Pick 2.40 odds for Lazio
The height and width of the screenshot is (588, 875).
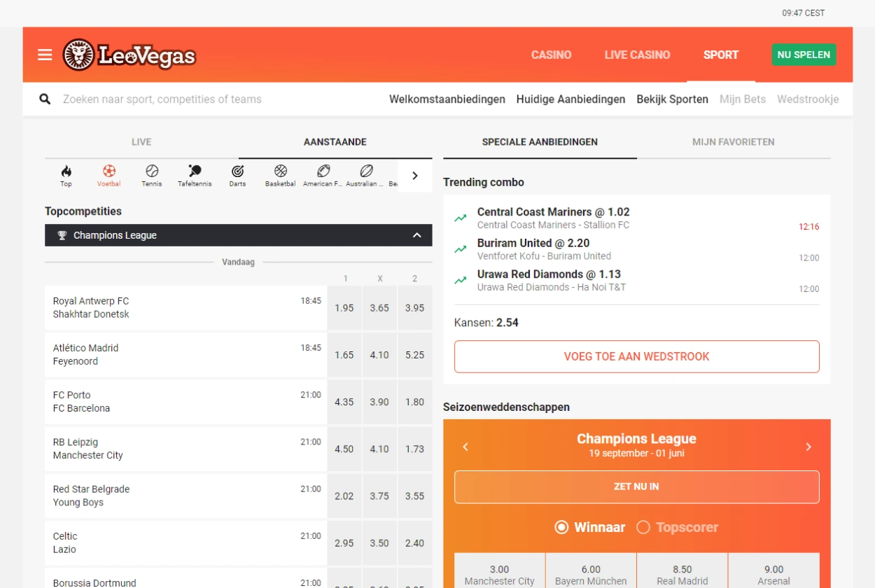[415, 542]
